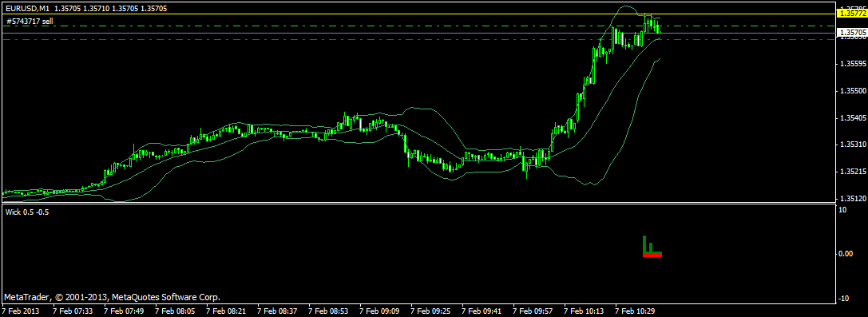Click the 7 Feb 08:37 time label
Screen dimensions: 868x317
pyautogui.click(x=277, y=311)
